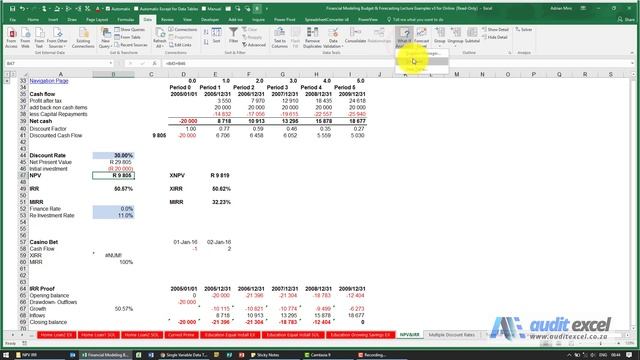Click the Goal Seek menu item
The width and height of the screenshot is (640, 360).
422,61
